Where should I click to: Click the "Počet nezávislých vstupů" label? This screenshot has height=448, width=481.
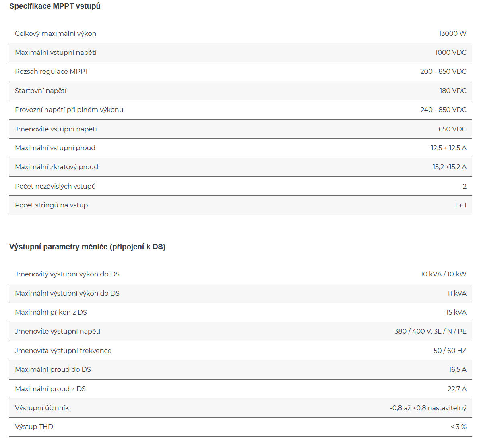pos(55,186)
